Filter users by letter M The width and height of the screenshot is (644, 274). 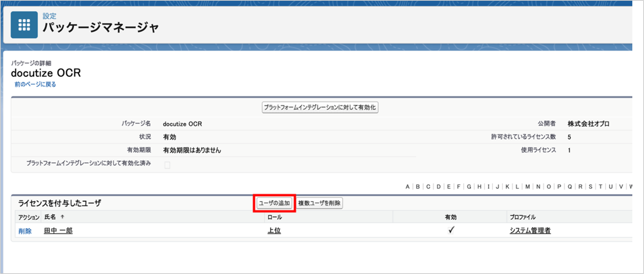tap(528, 187)
